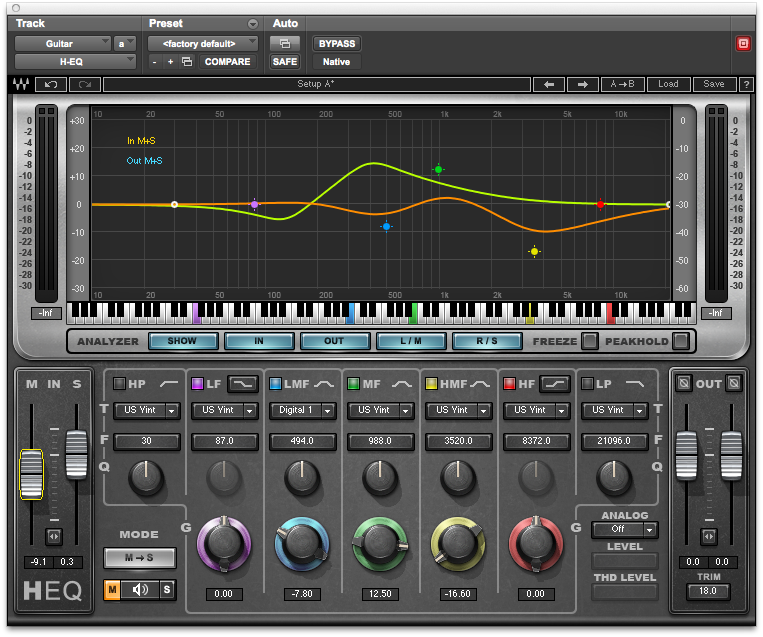
Task: Click the purple LF band node on graph
Action: (254, 204)
